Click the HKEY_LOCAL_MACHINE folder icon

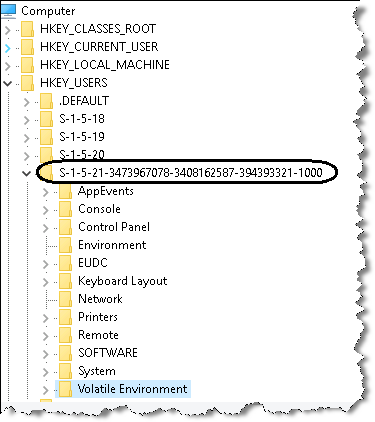[x=27, y=65]
